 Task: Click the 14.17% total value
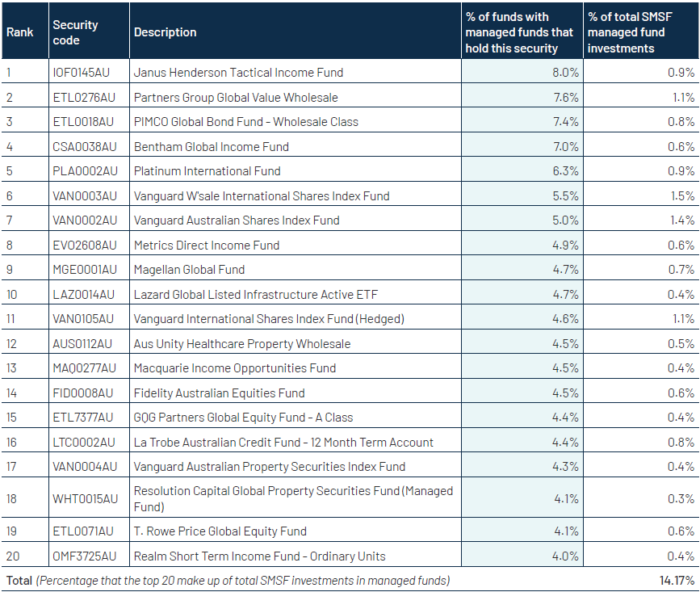(x=675, y=581)
